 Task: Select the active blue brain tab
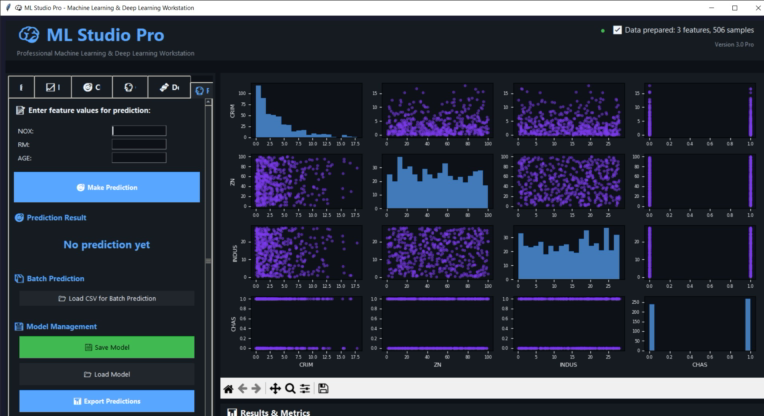pos(202,90)
